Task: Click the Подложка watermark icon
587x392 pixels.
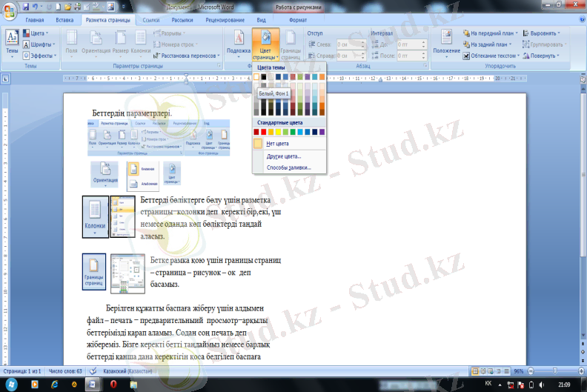Action: [x=238, y=42]
